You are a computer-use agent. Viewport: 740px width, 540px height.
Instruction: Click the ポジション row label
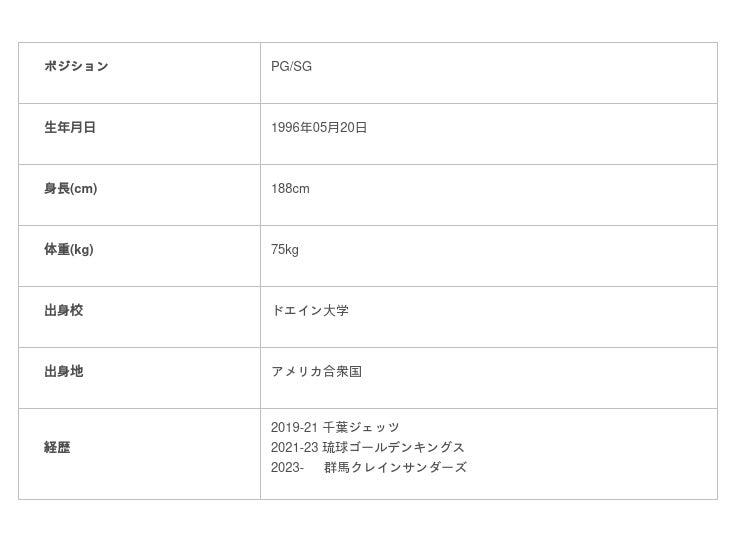click(x=76, y=67)
